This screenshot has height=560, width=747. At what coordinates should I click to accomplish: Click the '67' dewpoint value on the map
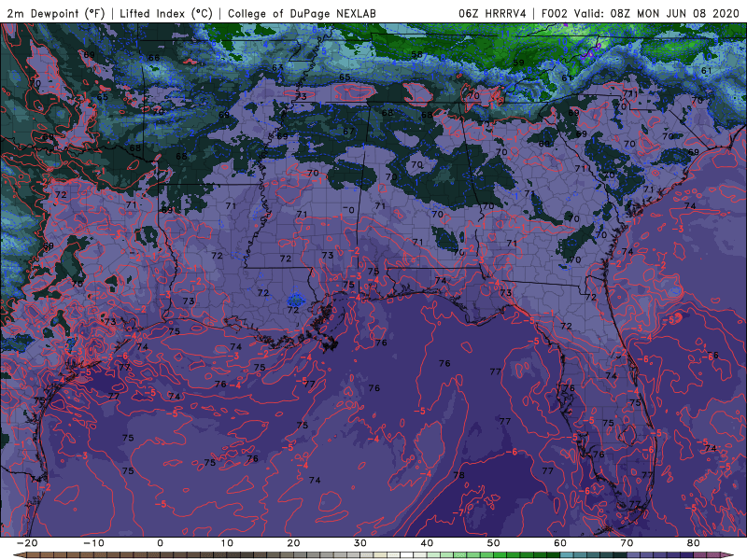[348, 132]
